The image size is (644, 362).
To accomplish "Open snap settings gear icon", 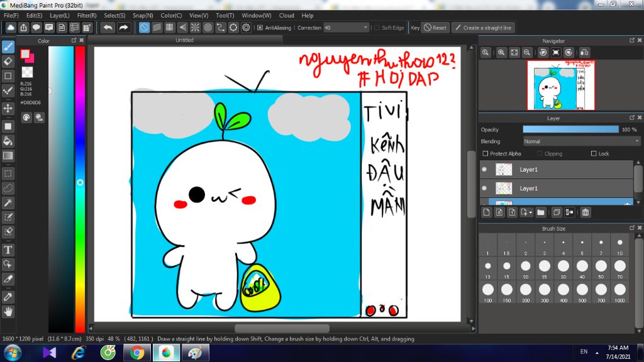I will (246, 28).
